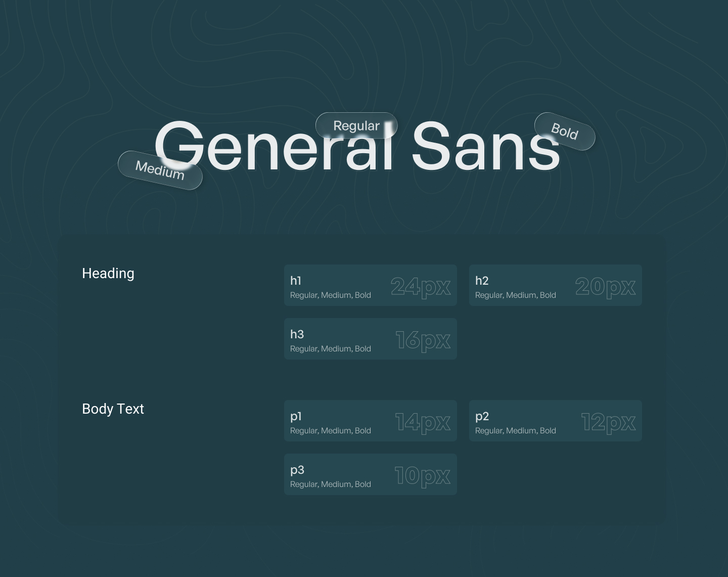Click the Bold weight pill badge
Image resolution: width=728 pixels, height=577 pixels.
click(565, 131)
